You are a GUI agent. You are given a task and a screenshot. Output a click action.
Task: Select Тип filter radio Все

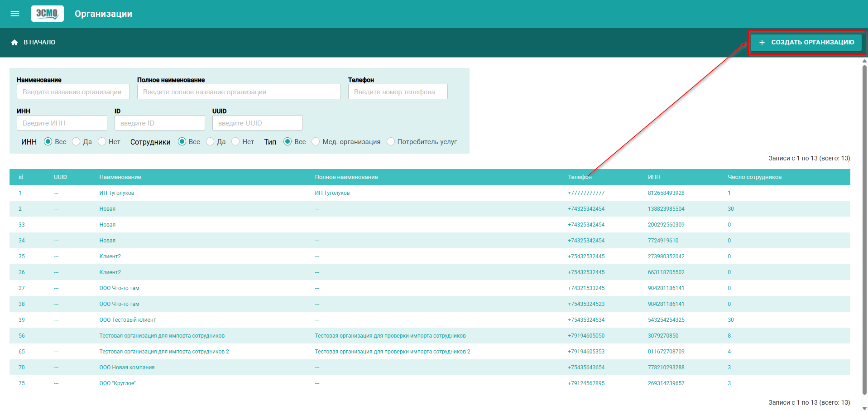(288, 141)
